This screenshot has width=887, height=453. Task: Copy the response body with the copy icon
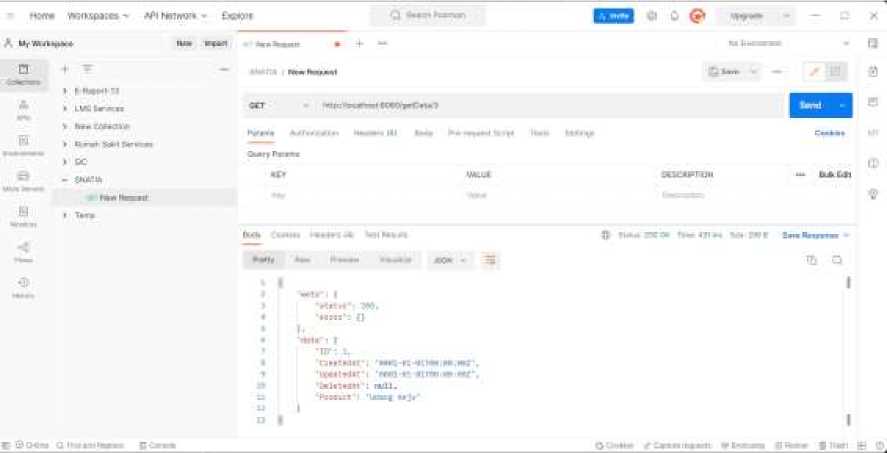point(812,260)
